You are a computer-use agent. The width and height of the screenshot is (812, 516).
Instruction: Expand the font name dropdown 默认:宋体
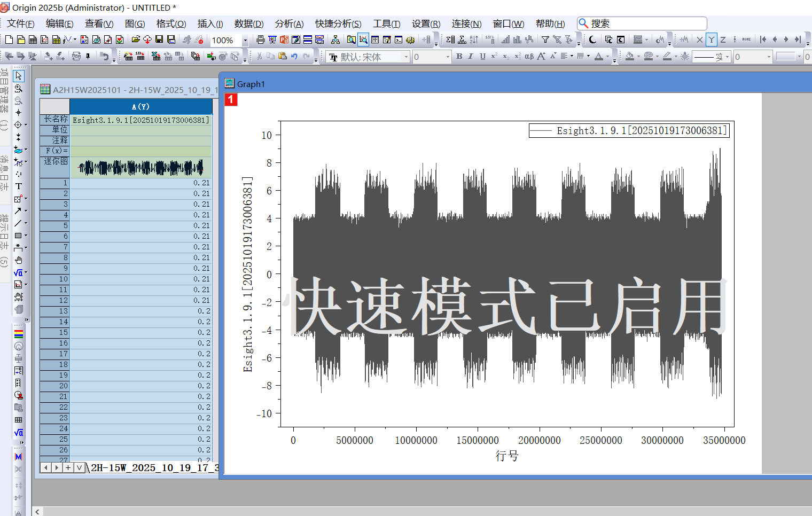pos(406,57)
